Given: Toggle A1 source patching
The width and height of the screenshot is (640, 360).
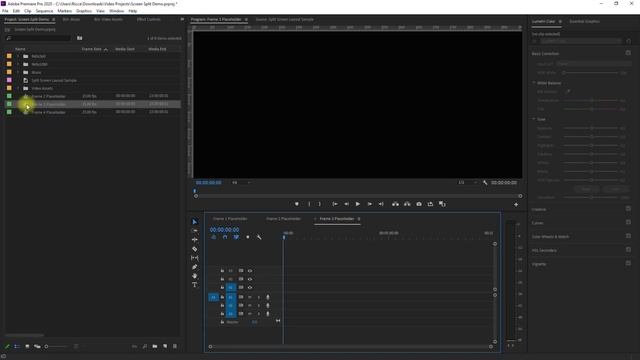Looking at the screenshot, I should tap(213, 297).
